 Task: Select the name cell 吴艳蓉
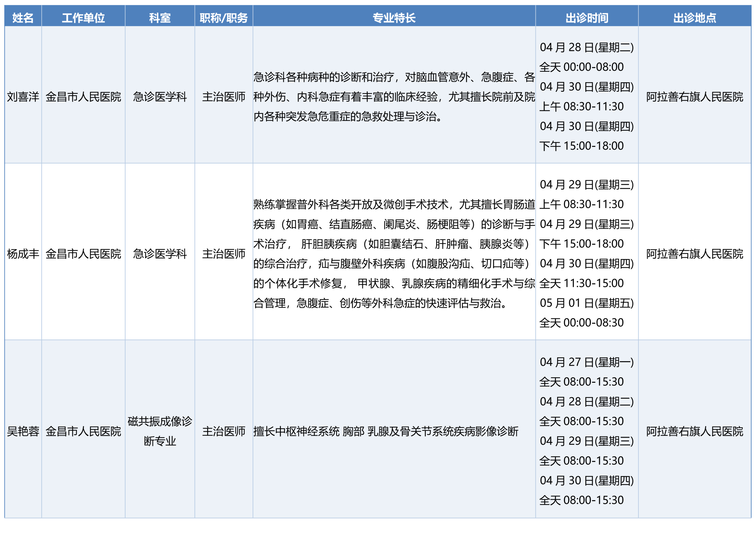coord(23,431)
